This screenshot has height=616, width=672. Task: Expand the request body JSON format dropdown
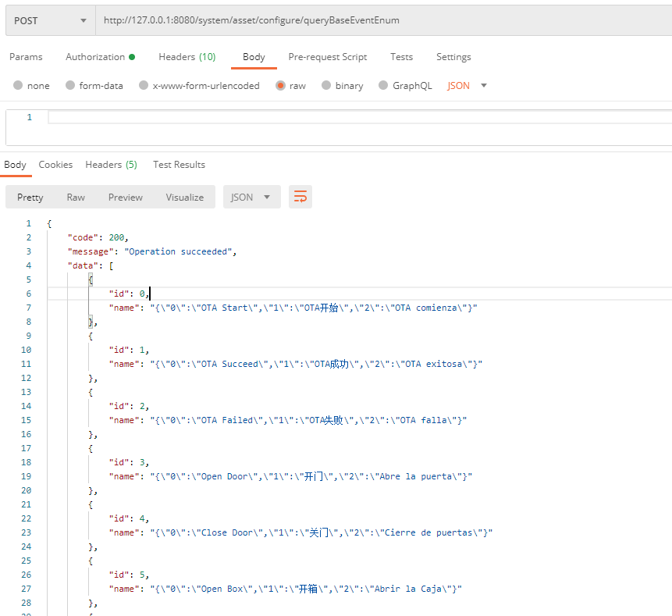[468, 86]
